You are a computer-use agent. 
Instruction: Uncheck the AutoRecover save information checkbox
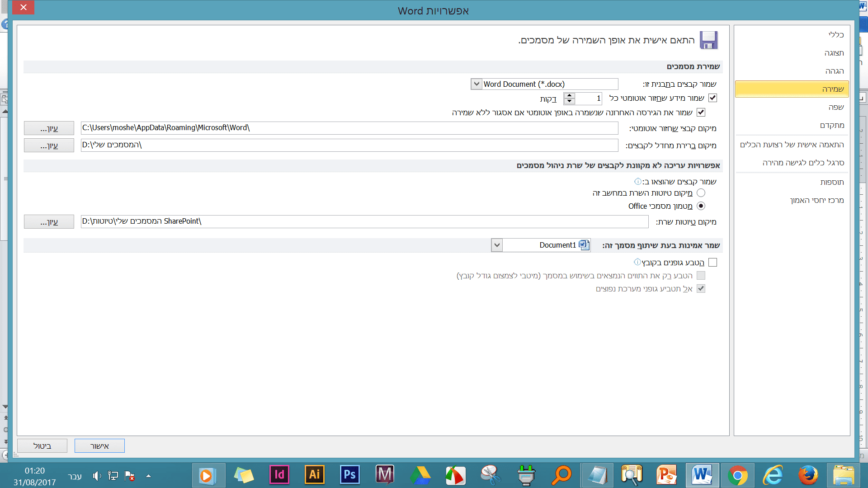712,98
